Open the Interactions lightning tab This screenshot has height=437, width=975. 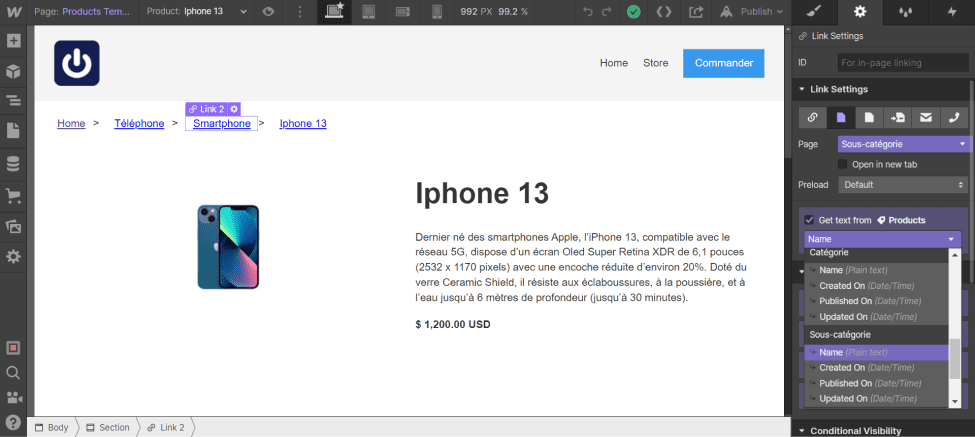pyautogui.click(x=952, y=11)
